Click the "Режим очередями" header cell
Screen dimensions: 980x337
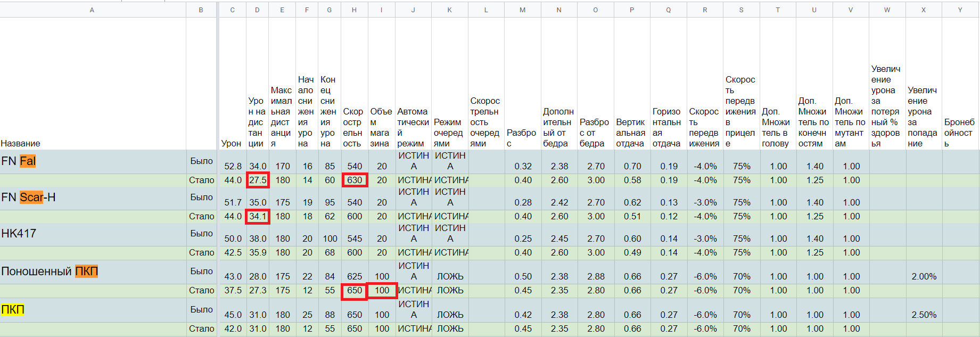pyautogui.click(x=450, y=84)
